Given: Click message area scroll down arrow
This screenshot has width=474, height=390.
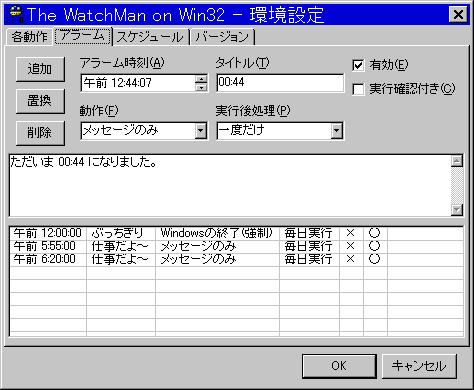Looking at the screenshot, I should coord(457,210).
